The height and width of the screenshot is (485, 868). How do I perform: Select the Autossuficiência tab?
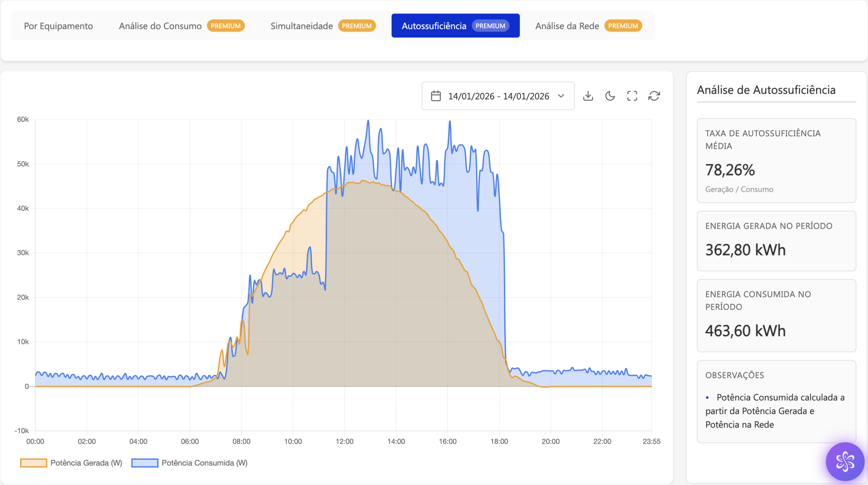pos(434,26)
